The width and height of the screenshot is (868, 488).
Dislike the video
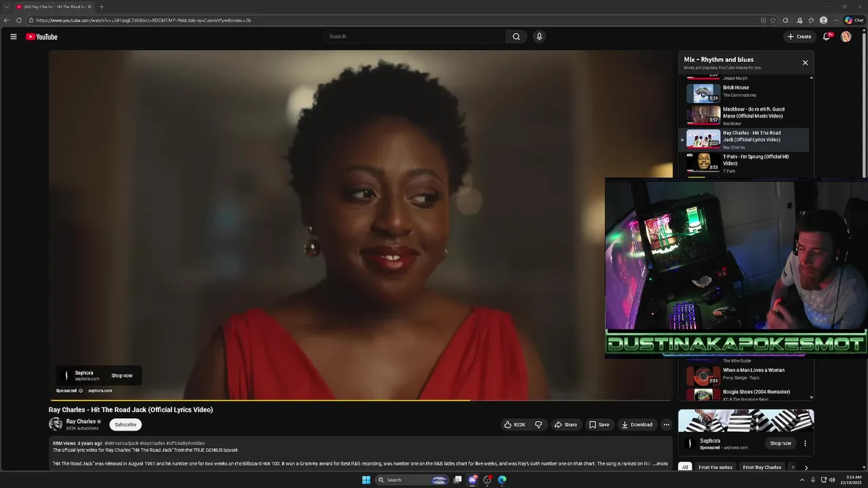538,424
